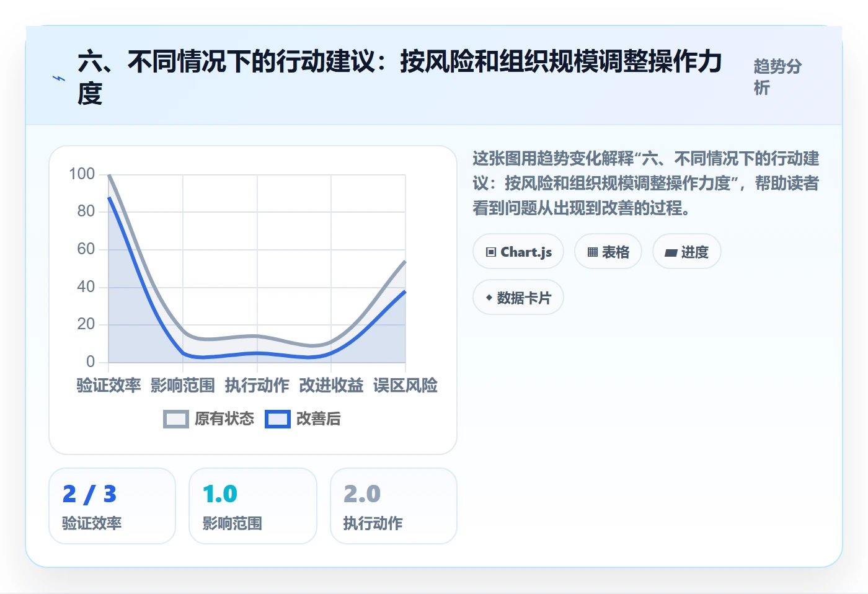Click the description paragraph starting 这张图用趋势变化
Viewport: 868px width, 594px height.
[x=646, y=183]
